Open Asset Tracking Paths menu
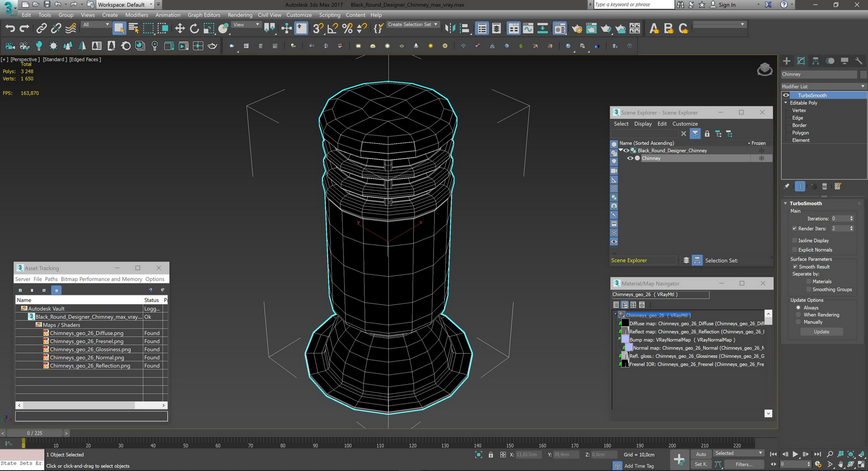The width and height of the screenshot is (868, 471). pos(51,279)
